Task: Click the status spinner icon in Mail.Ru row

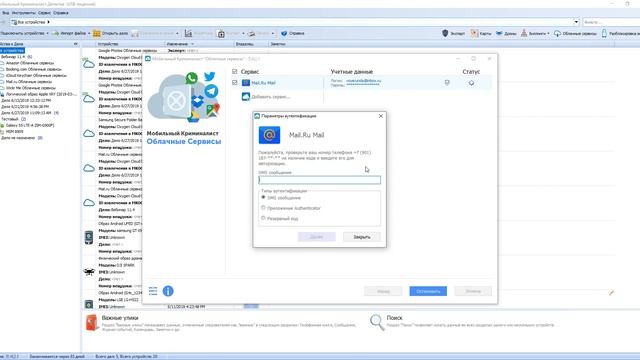Action: [471, 83]
